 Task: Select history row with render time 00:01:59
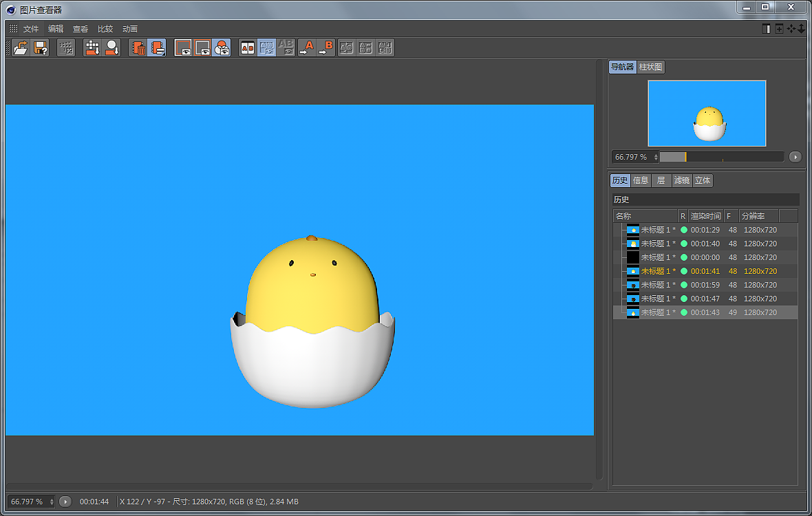[705, 285]
